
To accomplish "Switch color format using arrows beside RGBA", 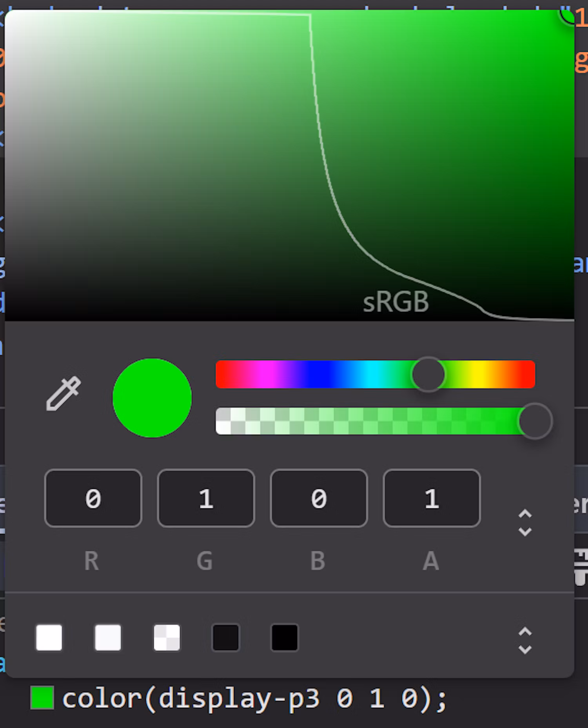I will (525, 522).
